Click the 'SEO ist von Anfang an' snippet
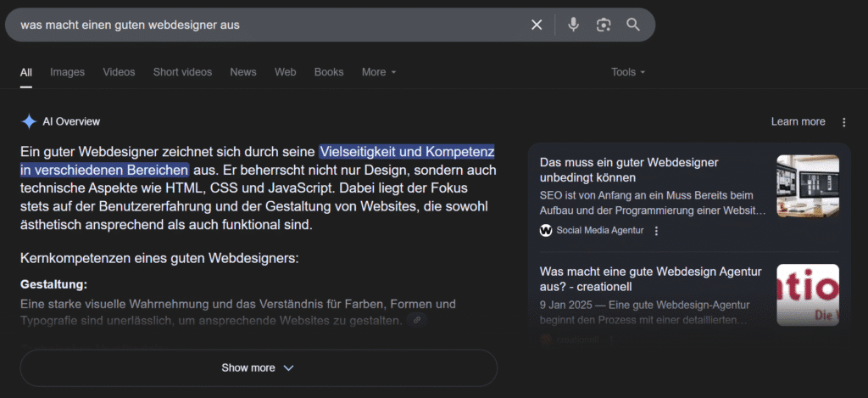 click(x=653, y=204)
